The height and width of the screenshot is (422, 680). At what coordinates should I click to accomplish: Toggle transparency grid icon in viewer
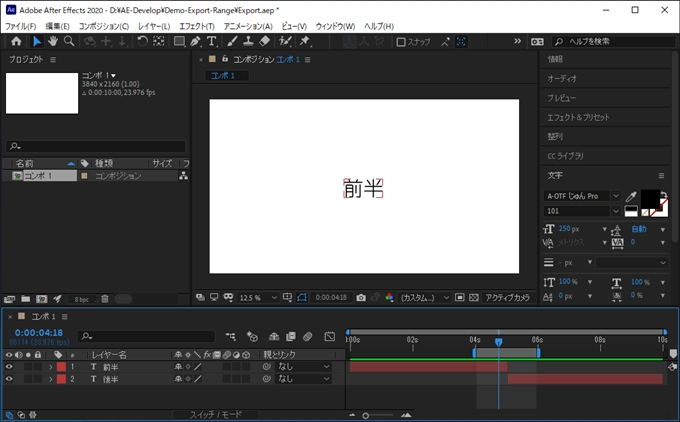474,298
